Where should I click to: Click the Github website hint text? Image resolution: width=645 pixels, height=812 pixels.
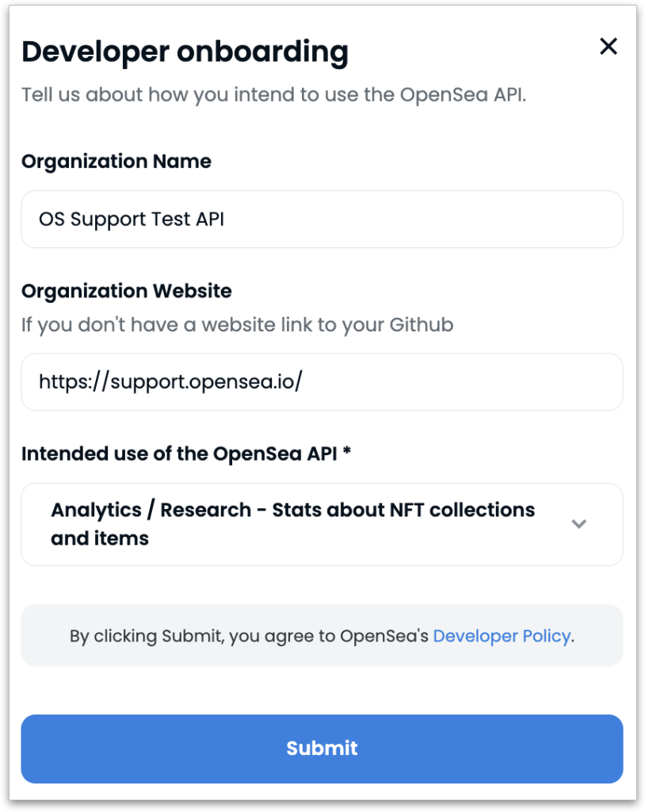(237, 325)
